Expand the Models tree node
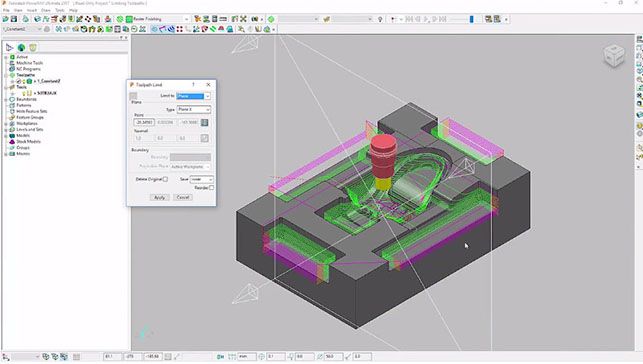The height and width of the screenshot is (364, 643). [6, 136]
